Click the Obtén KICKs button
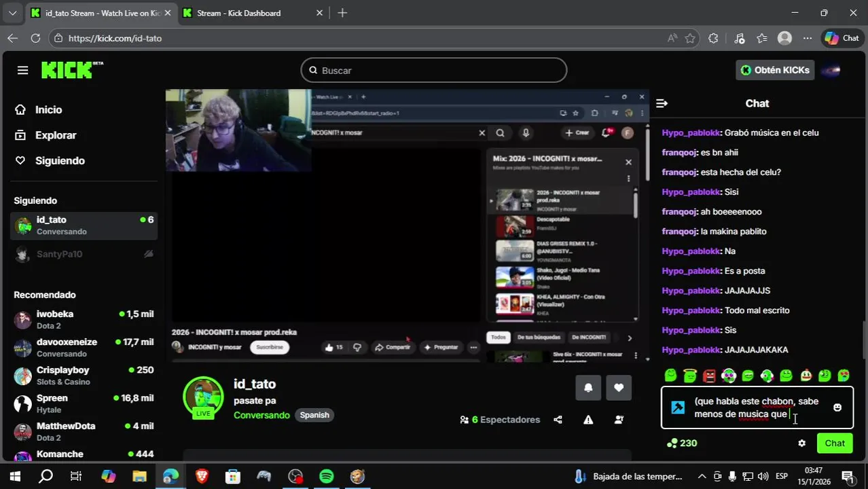This screenshot has width=868, height=489. coord(775,70)
